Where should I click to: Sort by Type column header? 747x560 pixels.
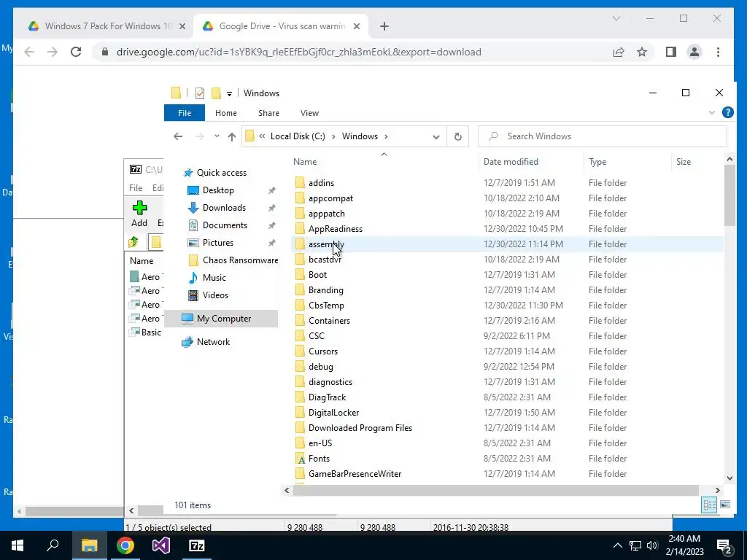click(x=597, y=162)
